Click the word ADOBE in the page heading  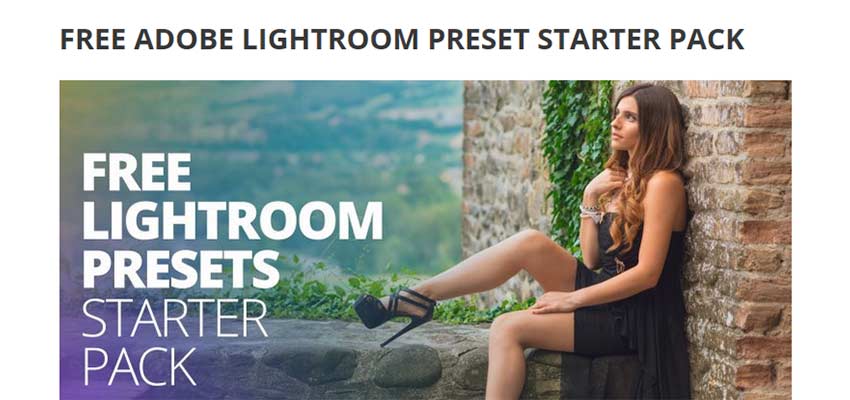click(184, 39)
